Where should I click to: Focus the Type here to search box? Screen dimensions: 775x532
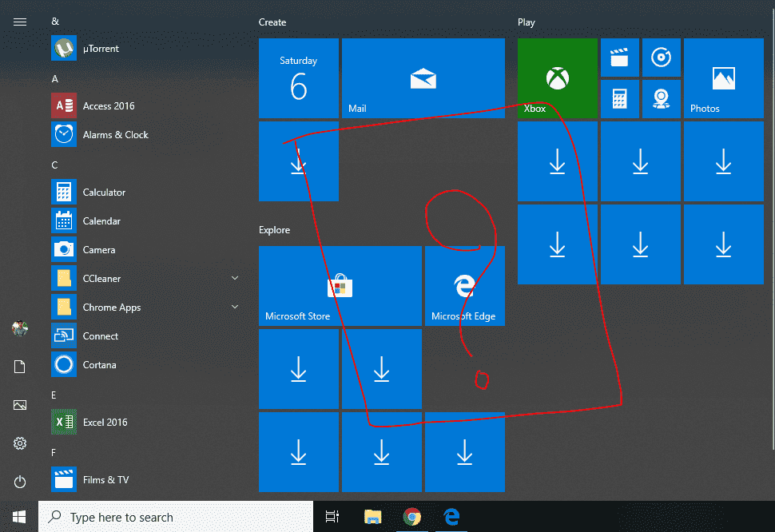pyautogui.click(x=176, y=517)
